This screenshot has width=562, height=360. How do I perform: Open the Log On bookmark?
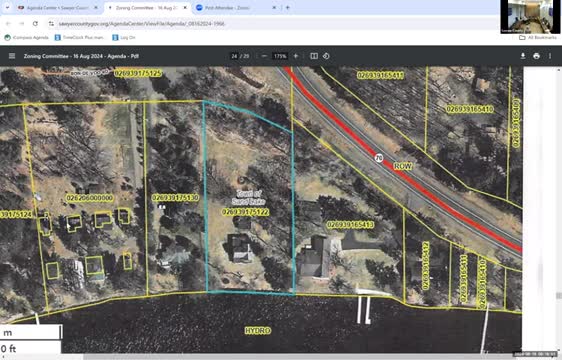(x=124, y=37)
